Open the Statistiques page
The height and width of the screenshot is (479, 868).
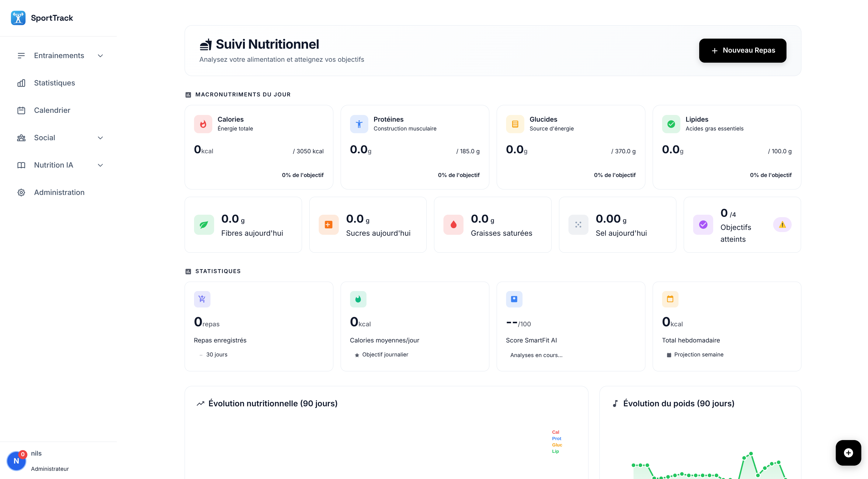pyautogui.click(x=54, y=83)
